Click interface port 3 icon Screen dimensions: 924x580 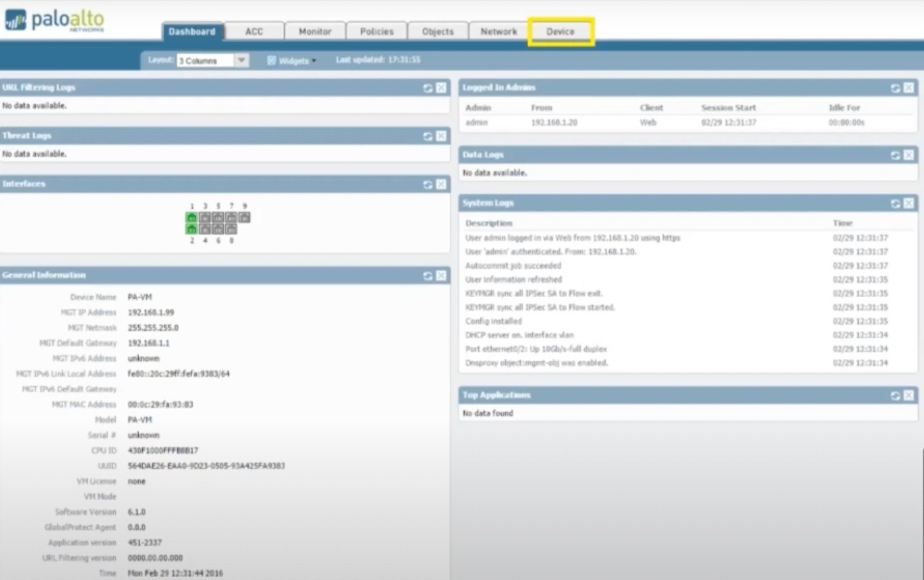205,217
